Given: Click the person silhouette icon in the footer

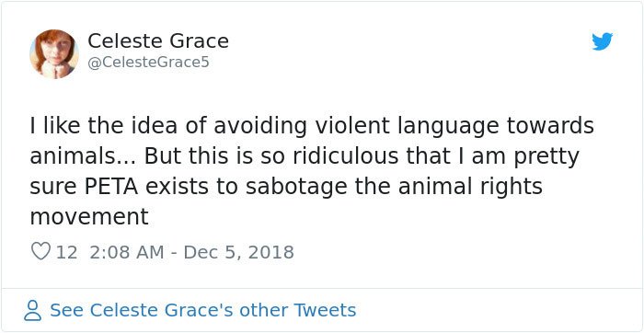Looking at the screenshot, I should pos(32,310).
